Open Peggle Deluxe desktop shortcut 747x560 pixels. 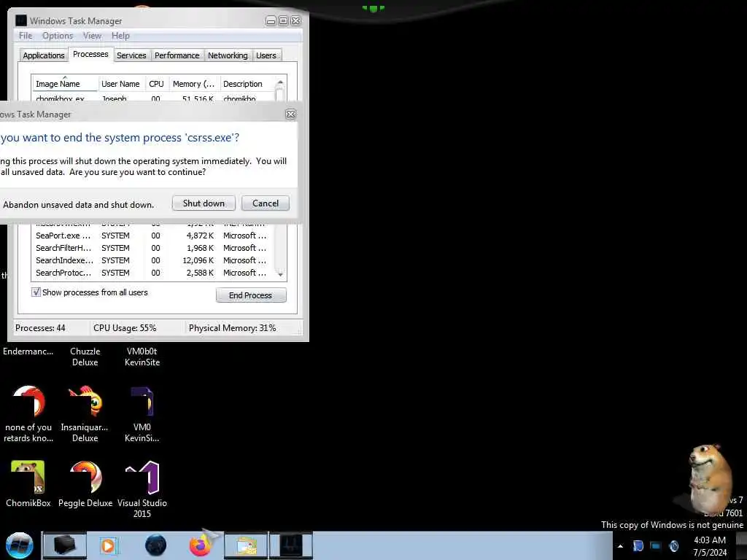coord(85,484)
